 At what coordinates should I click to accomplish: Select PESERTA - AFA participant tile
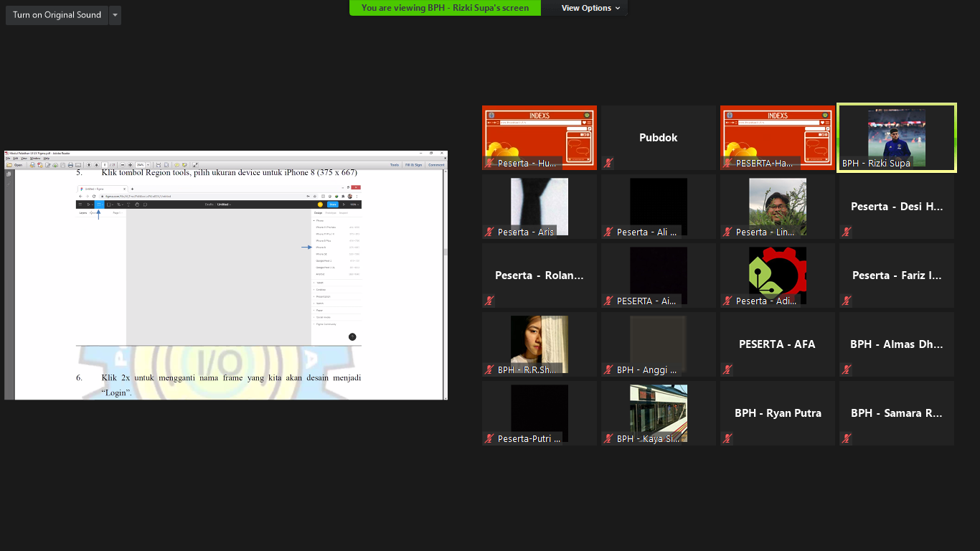coord(778,344)
